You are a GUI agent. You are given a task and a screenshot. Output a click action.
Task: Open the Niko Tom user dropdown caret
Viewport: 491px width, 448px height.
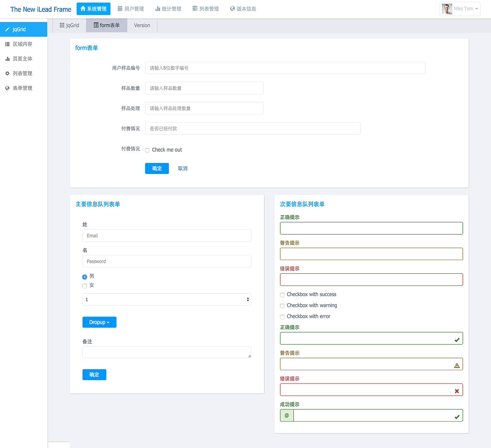click(477, 9)
